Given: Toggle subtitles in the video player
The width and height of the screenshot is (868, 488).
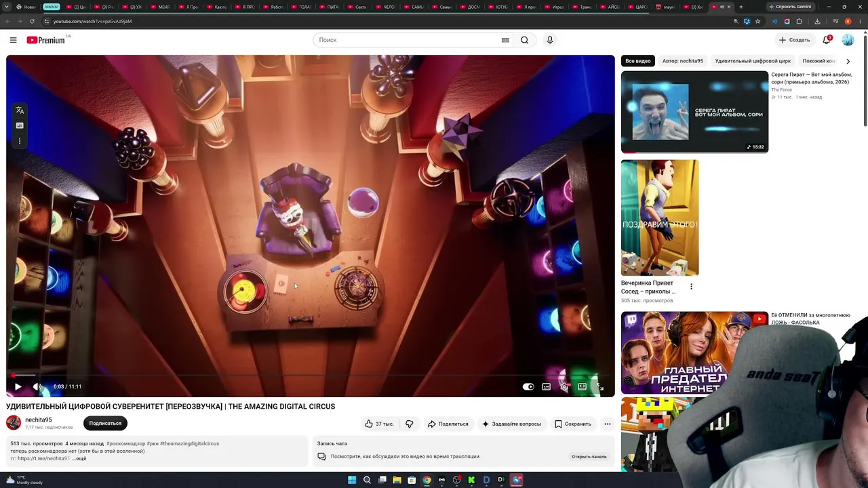Looking at the screenshot, I should coord(546,387).
